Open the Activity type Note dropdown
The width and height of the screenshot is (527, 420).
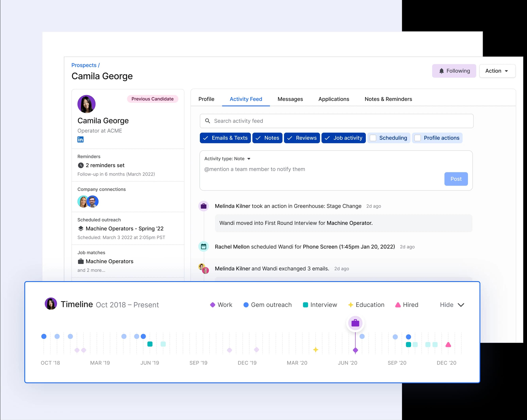(x=227, y=159)
